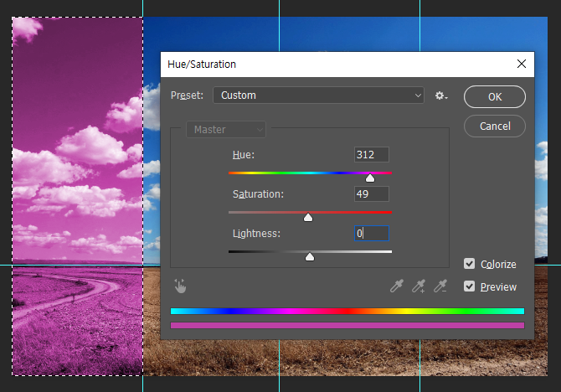
Task: Click the Lightness slider handle
Action: point(310,256)
